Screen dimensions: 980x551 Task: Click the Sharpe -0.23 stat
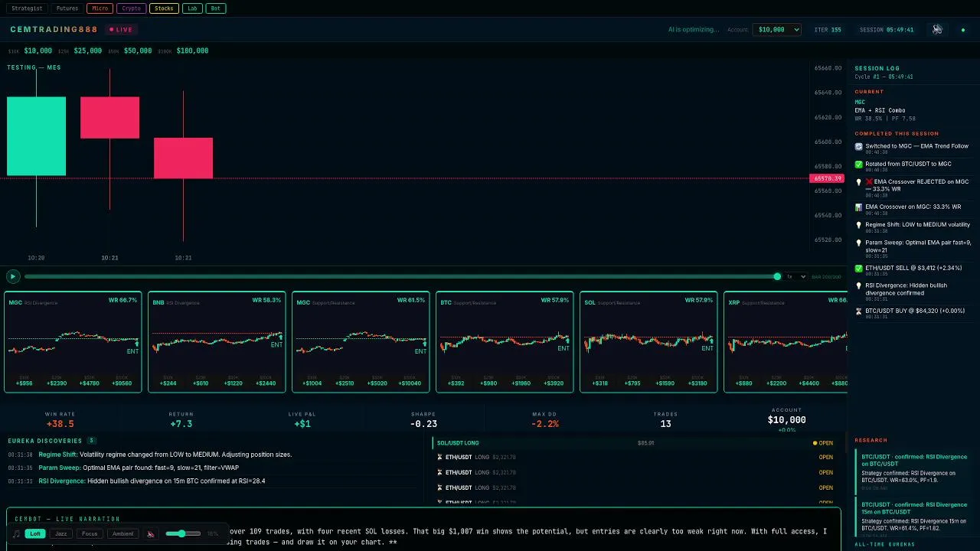pos(423,420)
